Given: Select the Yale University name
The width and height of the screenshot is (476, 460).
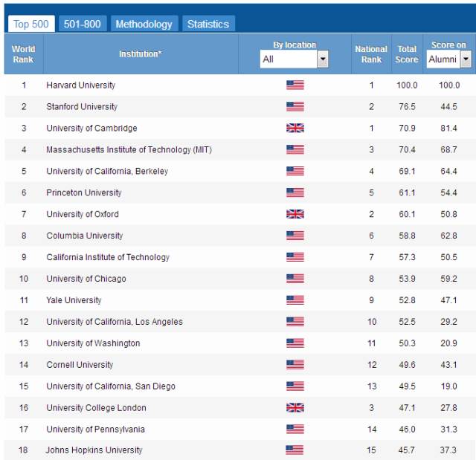Looking at the screenshot, I should pyautogui.click(x=74, y=300).
